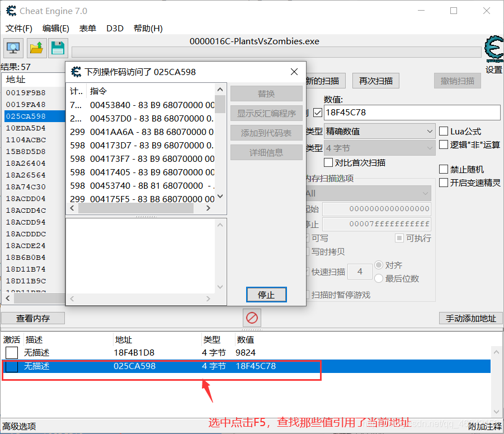The image size is (504, 434).
Task: Click the Cheat Engine title bar logo
Action: click(x=11, y=11)
